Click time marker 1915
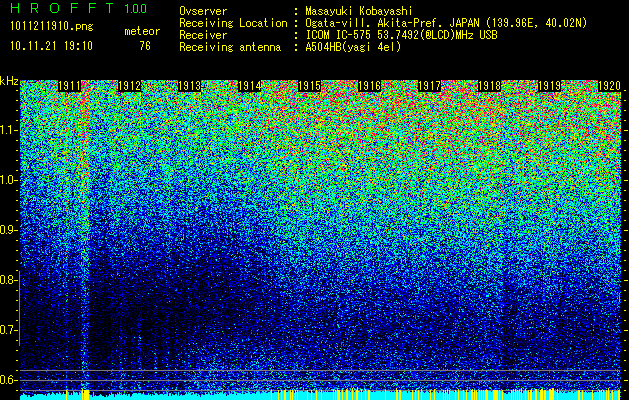The height and width of the screenshot is (400, 629). (x=309, y=86)
